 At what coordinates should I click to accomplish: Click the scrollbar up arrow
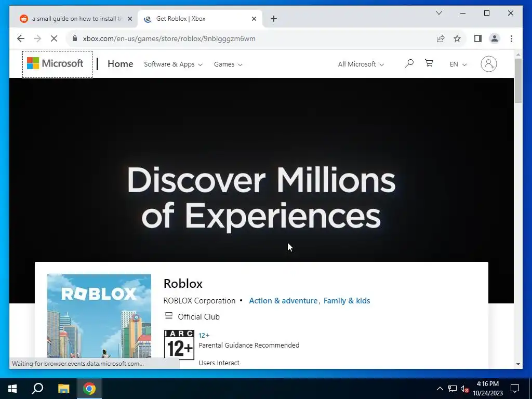click(518, 54)
